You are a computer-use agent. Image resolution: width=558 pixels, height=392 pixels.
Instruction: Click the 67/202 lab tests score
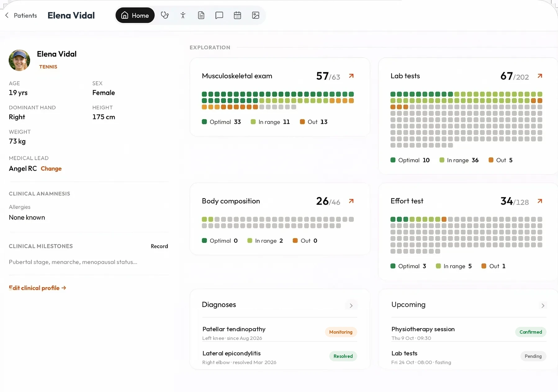[x=515, y=76]
